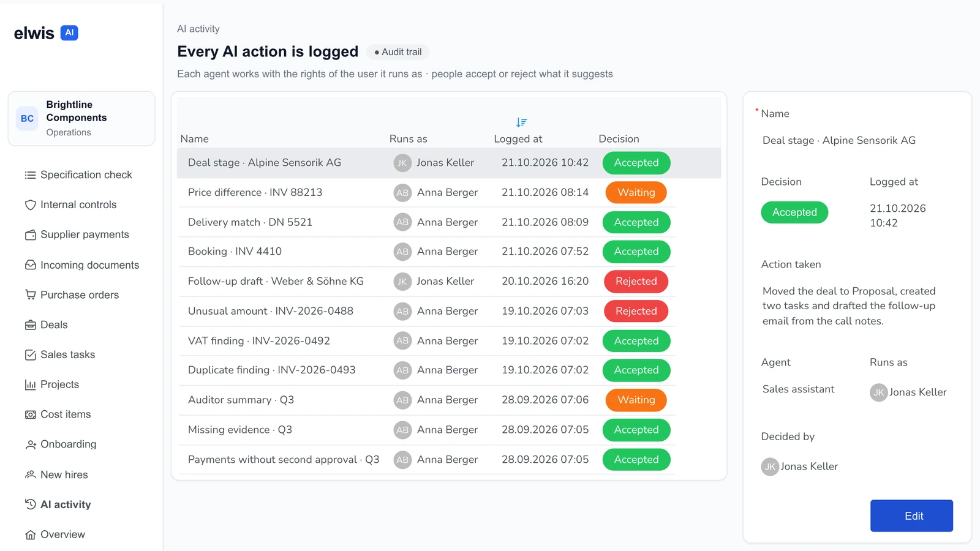Screen dimensions: 980x551
Task: Click the blue AI badge beside elwis
Action: click(69, 33)
